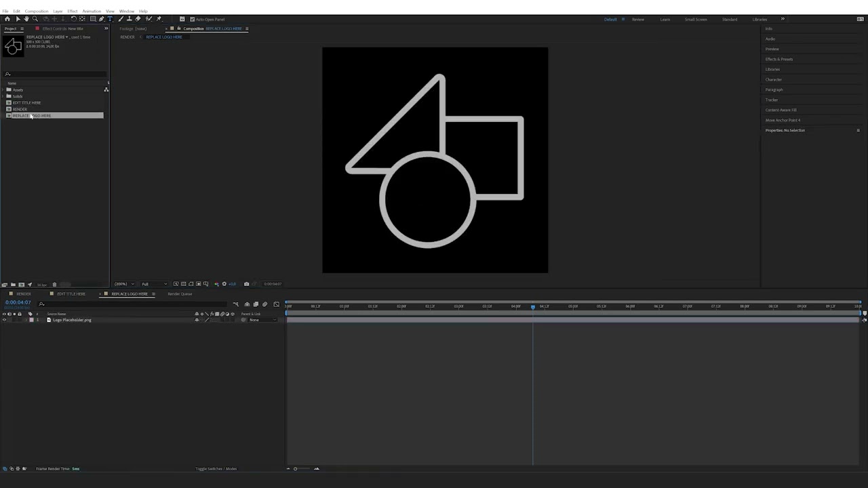Expand the workspace overflow chevron
The height and width of the screenshot is (488, 868).
point(783,19)
